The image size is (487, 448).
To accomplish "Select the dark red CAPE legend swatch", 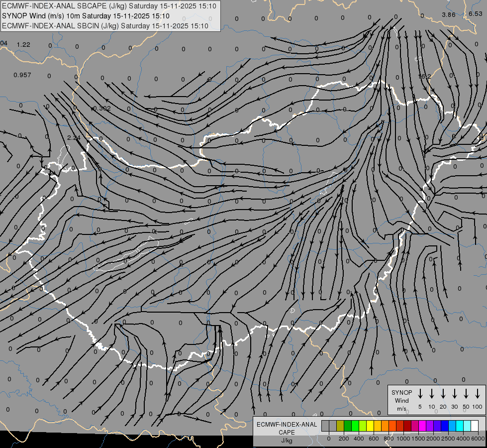I will tap(407, 426).
